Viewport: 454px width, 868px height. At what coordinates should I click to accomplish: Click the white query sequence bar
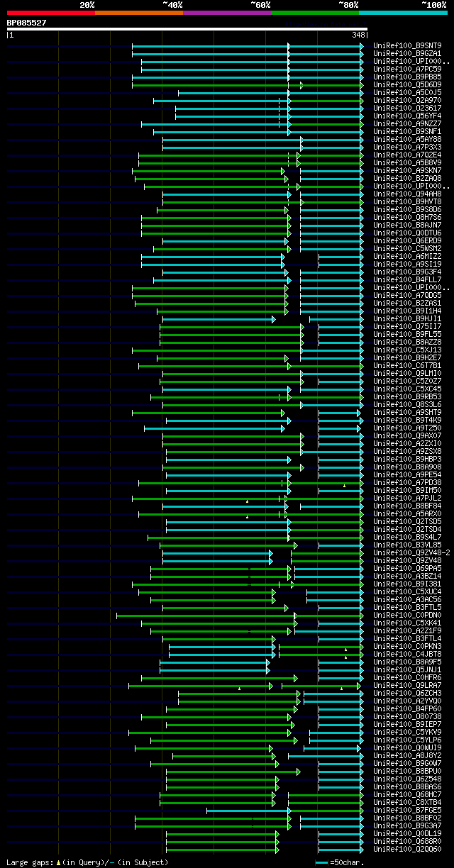click(187, 29)
